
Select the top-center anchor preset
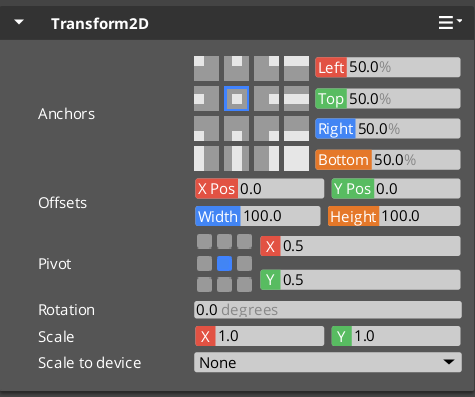(x=236, y=68)
